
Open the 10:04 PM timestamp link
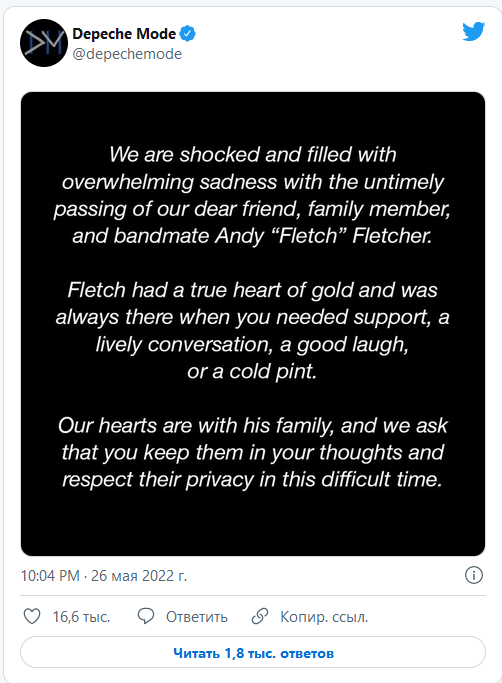[x=50, y=575]
